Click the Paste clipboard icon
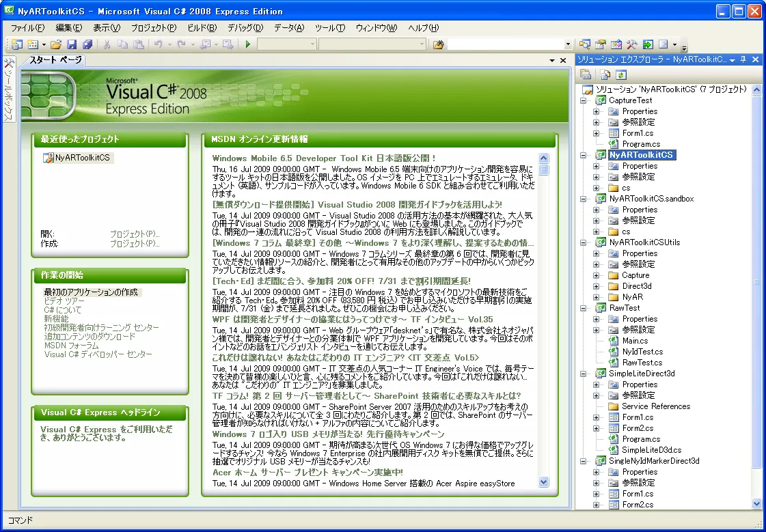Screen dimensions: 766x532 coord(139,44)
